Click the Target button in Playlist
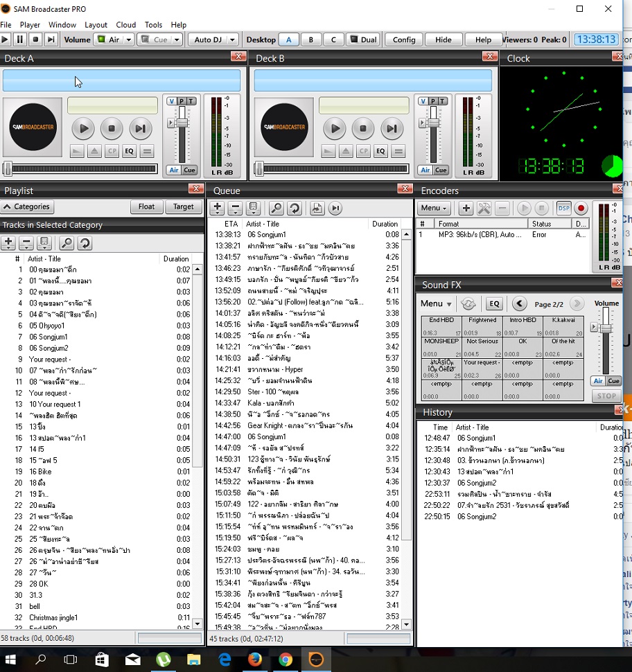632x672 pixels. pyautogui.click(x=184, y=206)
